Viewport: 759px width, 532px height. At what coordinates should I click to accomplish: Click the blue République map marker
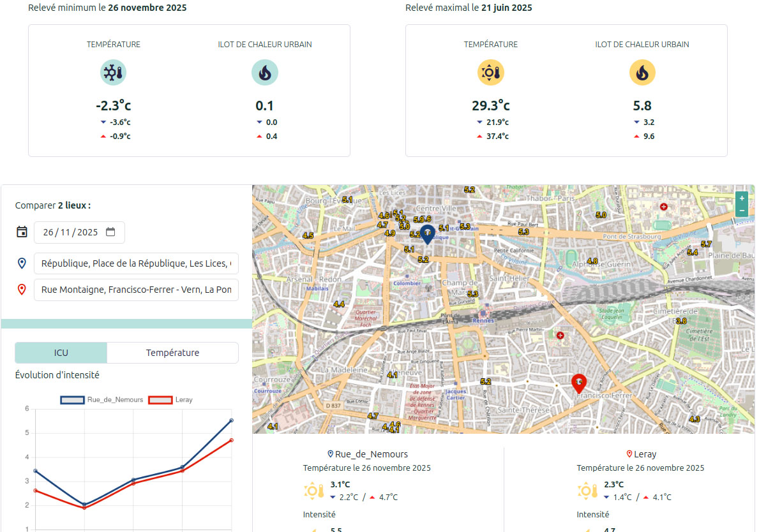coord(427,233)
